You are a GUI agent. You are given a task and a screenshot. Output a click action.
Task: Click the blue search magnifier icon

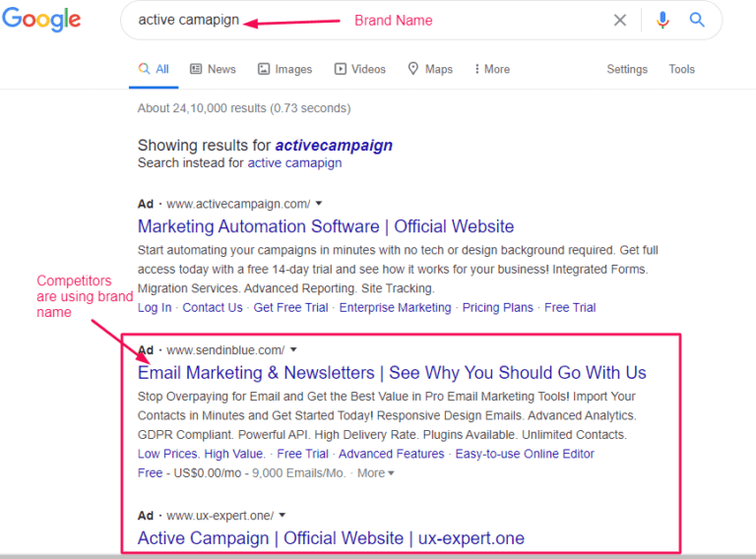[x=697, y=20]
